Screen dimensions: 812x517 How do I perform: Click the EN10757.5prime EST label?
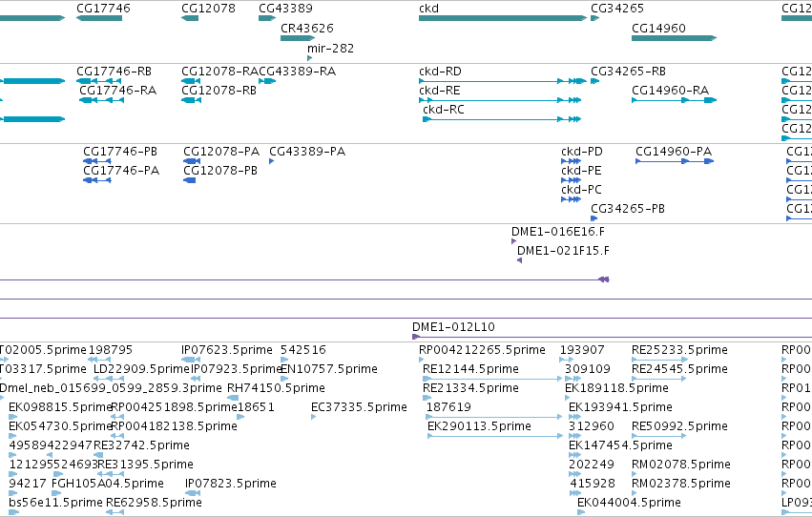coord(329,369)
